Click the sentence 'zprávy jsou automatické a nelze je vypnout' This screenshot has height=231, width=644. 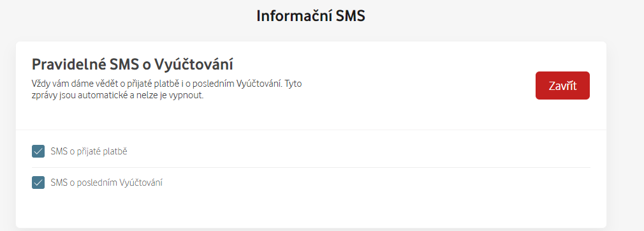[x=117, y=96]
